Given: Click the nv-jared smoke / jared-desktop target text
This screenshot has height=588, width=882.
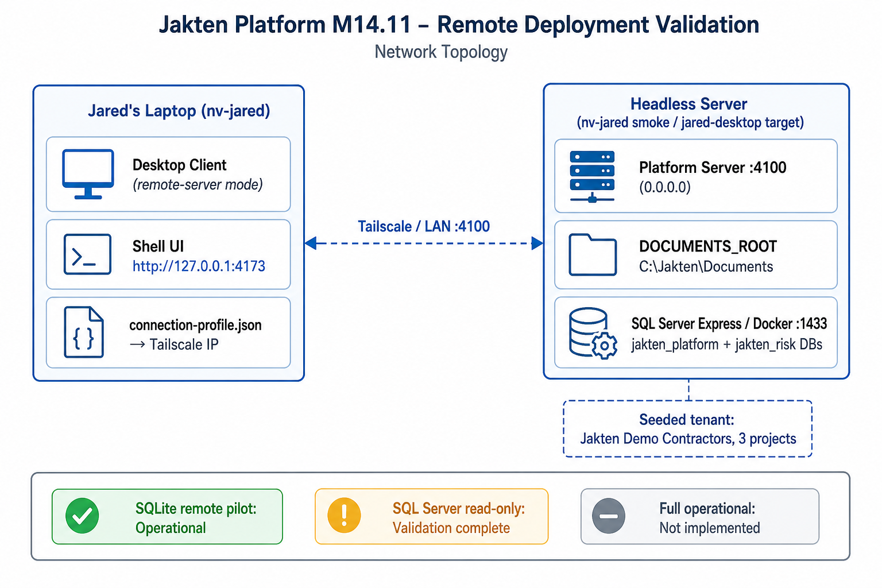Looking at the screenshot, I should 690,123.
